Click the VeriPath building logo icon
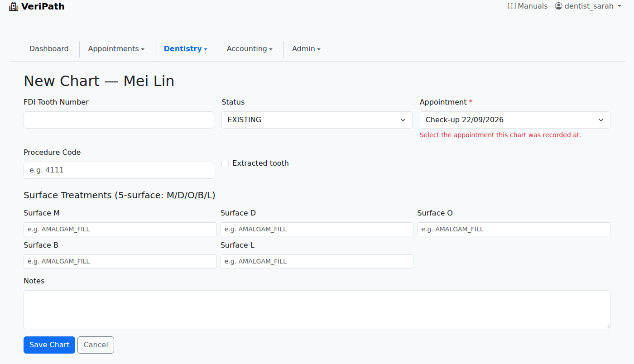This screenshot has height=364, width=634. pyautogui.click(x=14, y=6)
